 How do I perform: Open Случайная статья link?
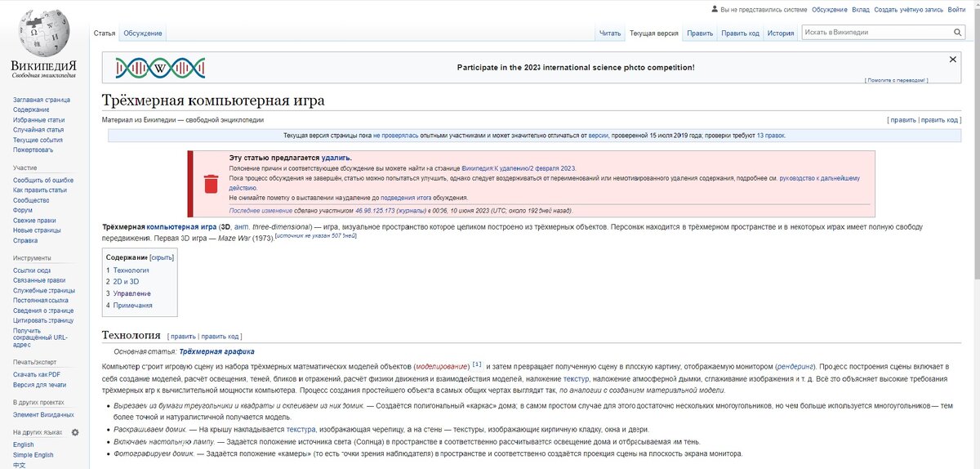(x=38, y=130)
